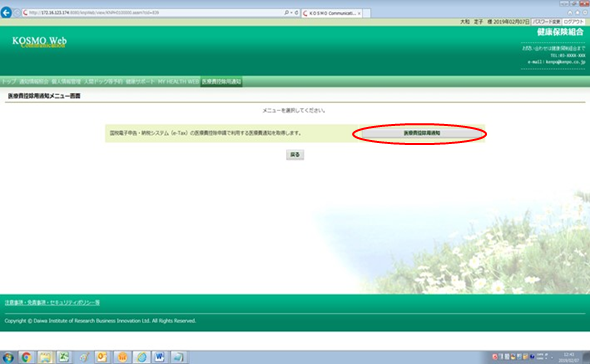The height and width of the screenshot is (364, 590).
Task: Open the 個人情報管理 menu item
Action: 66,82
